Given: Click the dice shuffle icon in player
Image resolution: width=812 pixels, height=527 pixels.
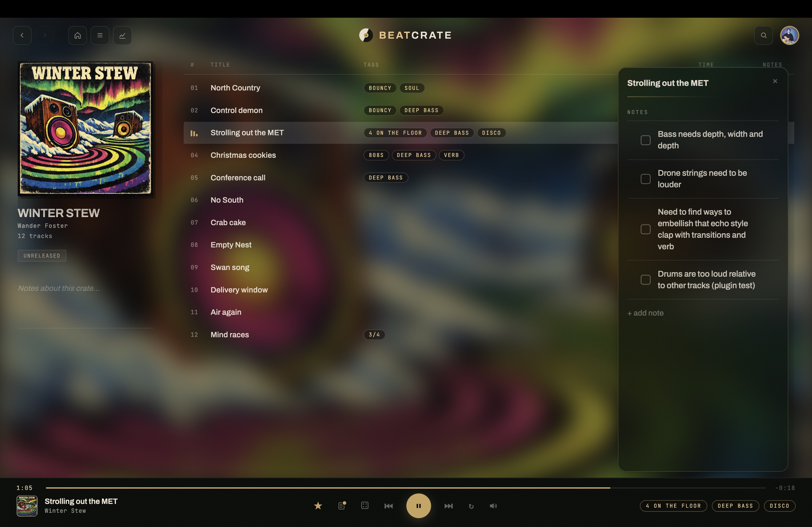Looking at the screenshot, I should coord(365,506).
